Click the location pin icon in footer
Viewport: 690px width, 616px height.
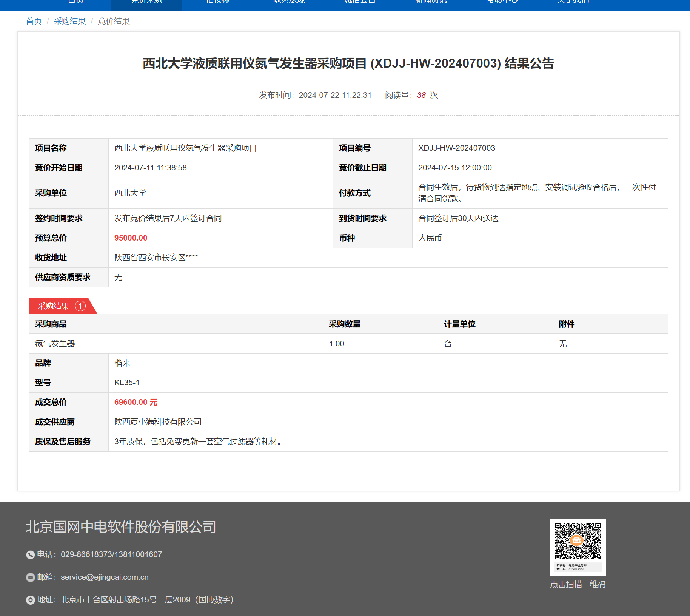30,600
